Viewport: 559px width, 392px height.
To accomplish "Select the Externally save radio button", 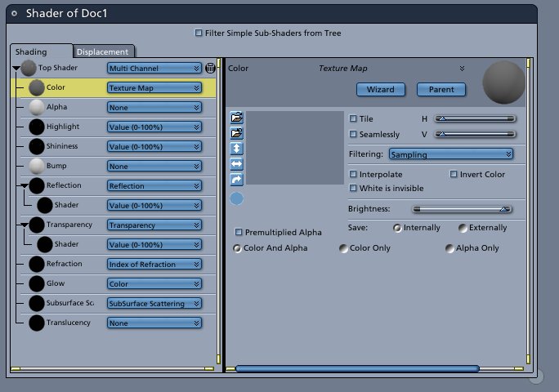I will (463, 228).
